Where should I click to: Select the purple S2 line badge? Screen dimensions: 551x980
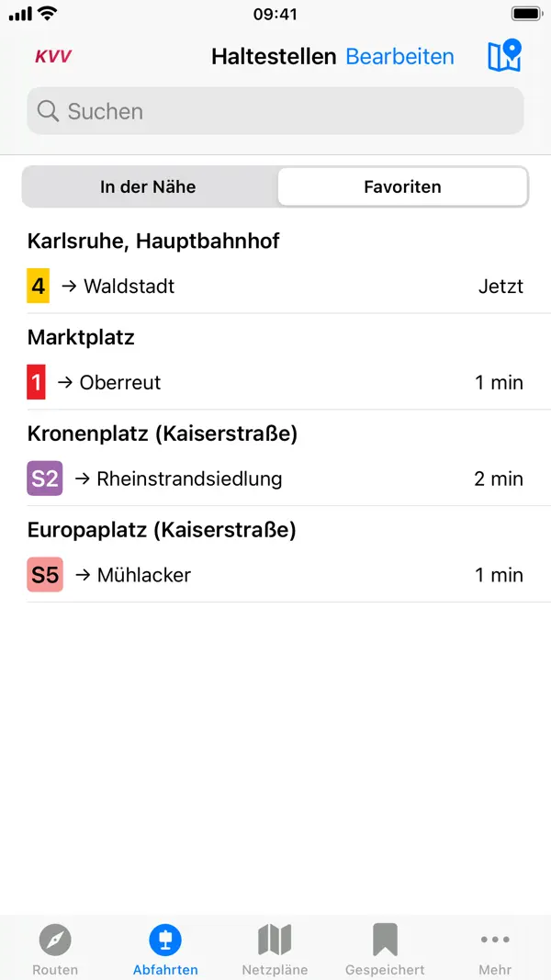pos(43,479)
